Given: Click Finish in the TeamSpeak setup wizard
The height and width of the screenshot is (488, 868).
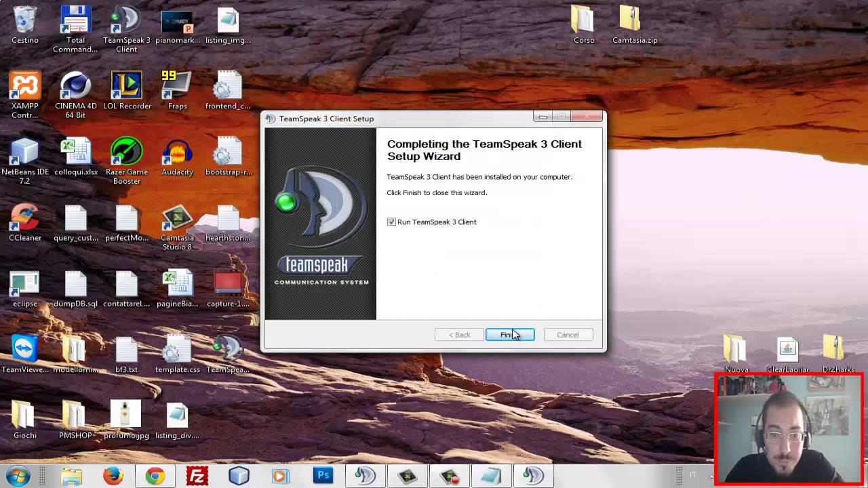Looking at the screenshot, I should point(510,335).
